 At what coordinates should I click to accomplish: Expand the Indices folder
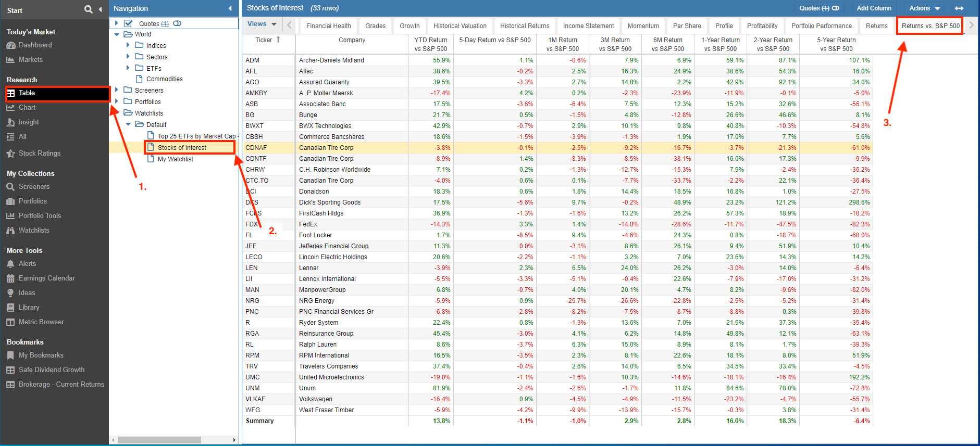pyautogui.click(x=128, y=45)
